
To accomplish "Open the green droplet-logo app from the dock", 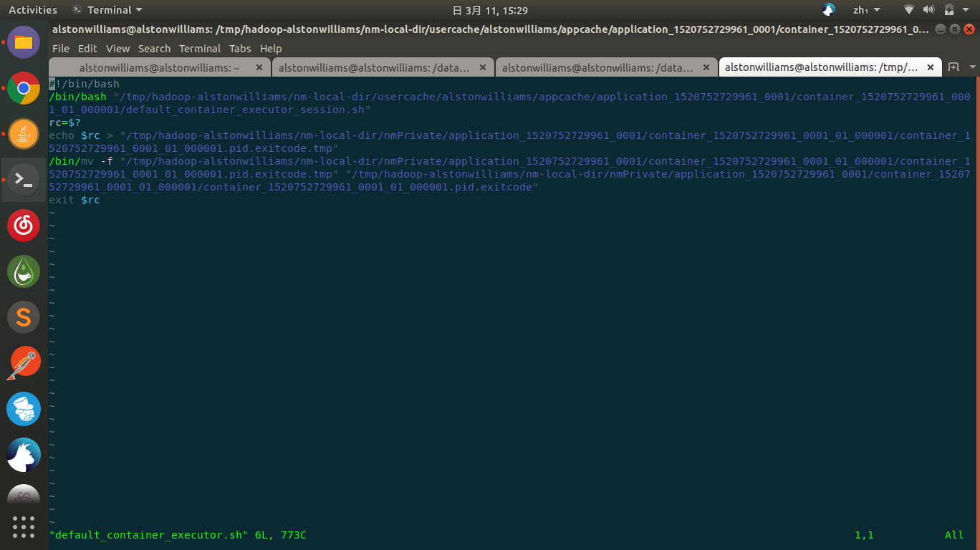I will (24, 271).
